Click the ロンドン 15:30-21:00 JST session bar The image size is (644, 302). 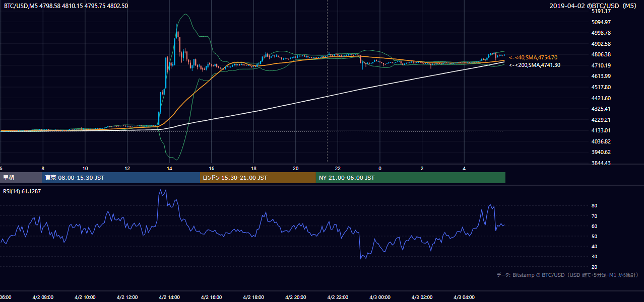[x=258, y=178]
